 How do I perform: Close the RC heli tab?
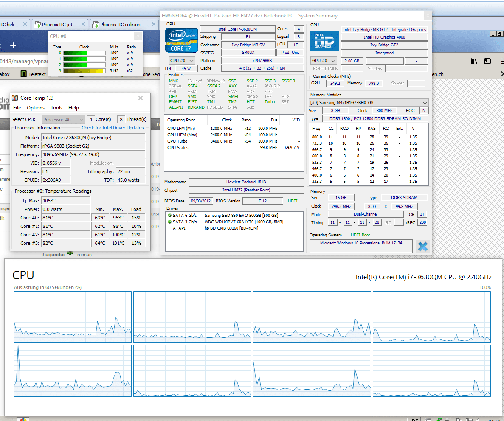[25, 25]
